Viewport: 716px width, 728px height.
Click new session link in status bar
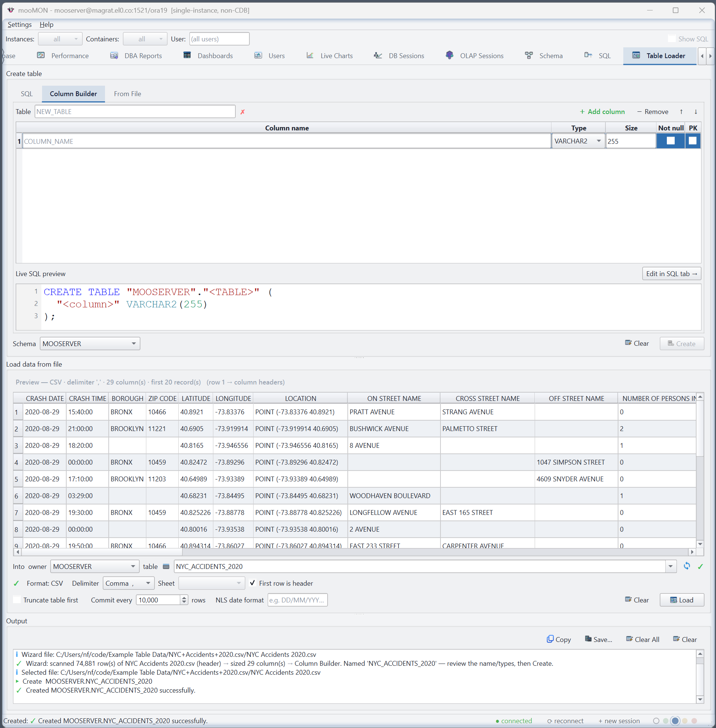(x=619, y=721)
